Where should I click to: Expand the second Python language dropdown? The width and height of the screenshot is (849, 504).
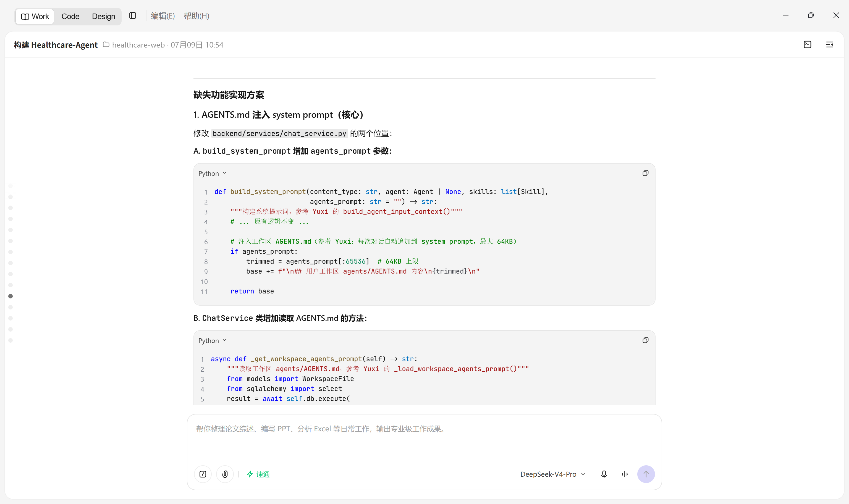pos(212,341)
